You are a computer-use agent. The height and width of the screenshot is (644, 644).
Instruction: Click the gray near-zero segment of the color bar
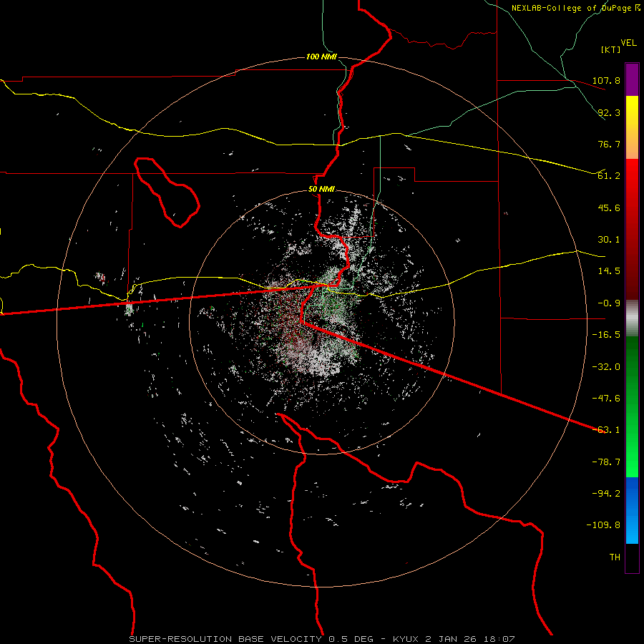[632, 318]
